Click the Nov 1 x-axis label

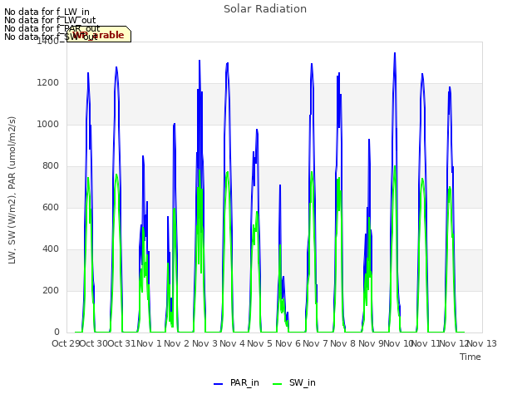click(x=149, y=343)
